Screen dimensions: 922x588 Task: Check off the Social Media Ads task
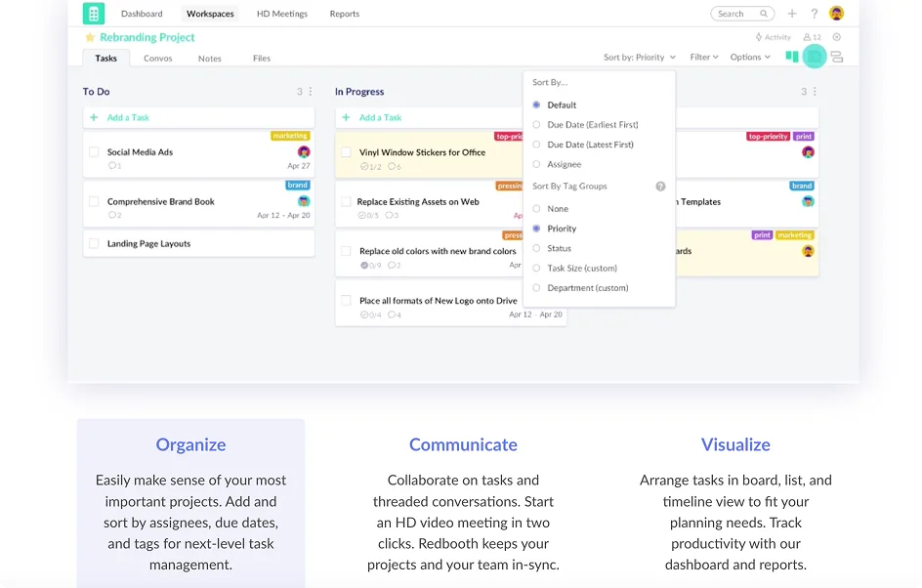[x=94, y=152]
